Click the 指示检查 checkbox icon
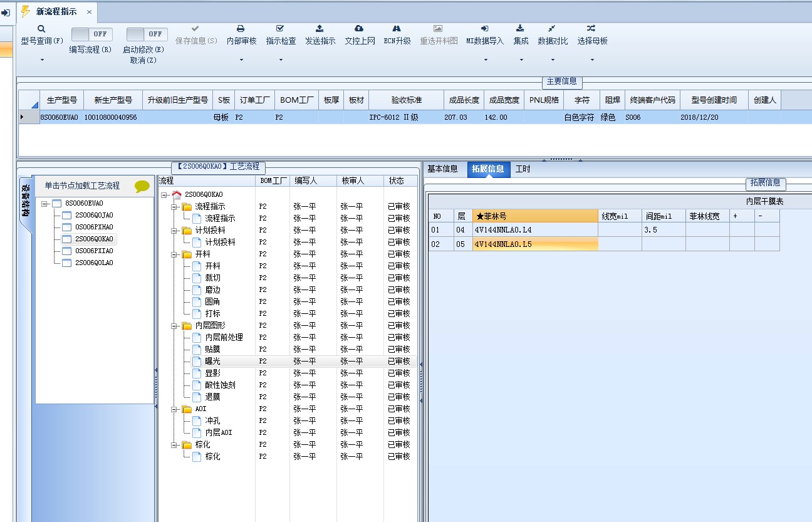Viewport: 812px width, 522px height. 280,29
